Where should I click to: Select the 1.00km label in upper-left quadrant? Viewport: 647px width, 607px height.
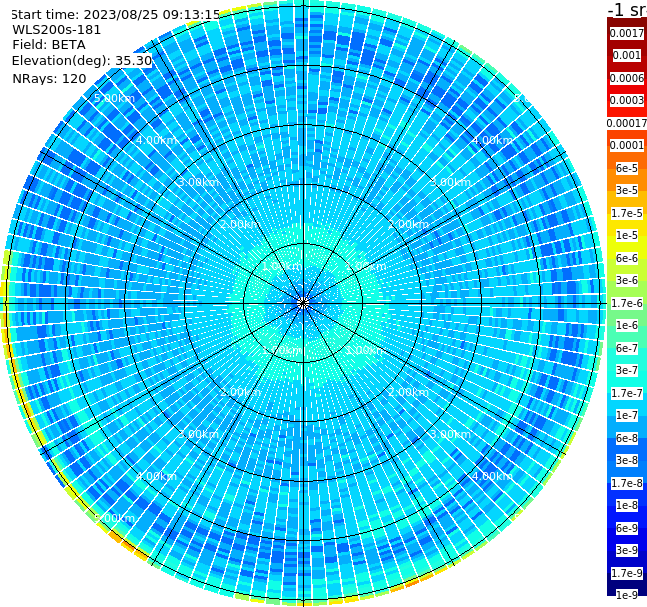pyautogui.click(x=283, y=266)
